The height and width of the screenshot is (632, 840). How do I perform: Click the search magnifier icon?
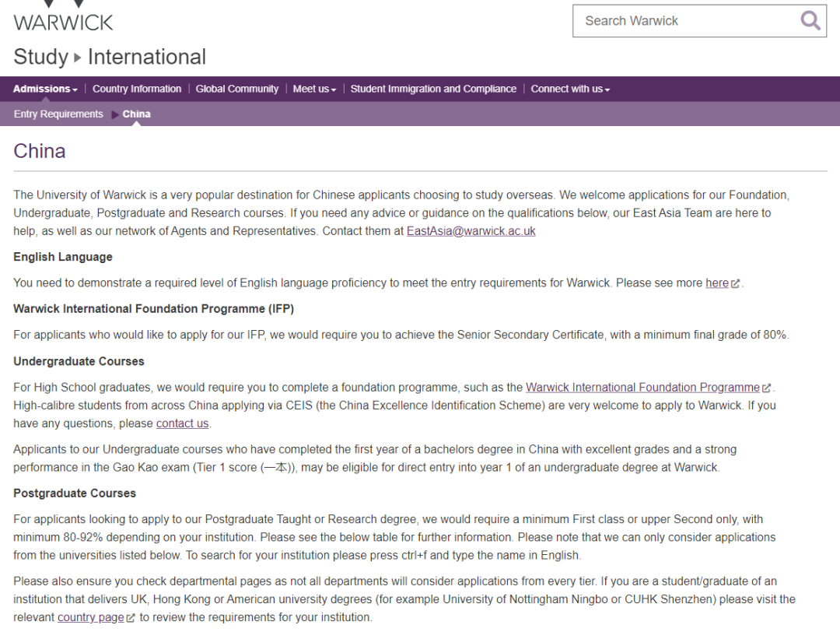[x=810, y=21]
